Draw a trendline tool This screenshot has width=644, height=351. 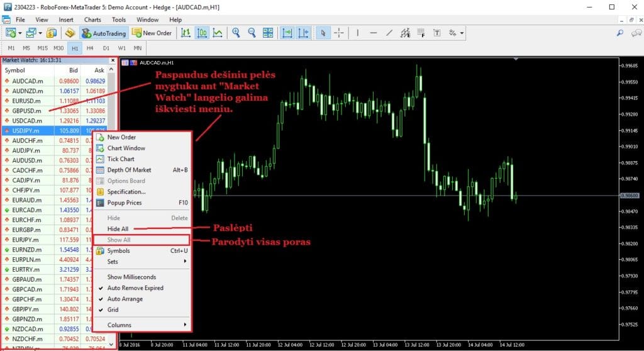pos(389,33)
